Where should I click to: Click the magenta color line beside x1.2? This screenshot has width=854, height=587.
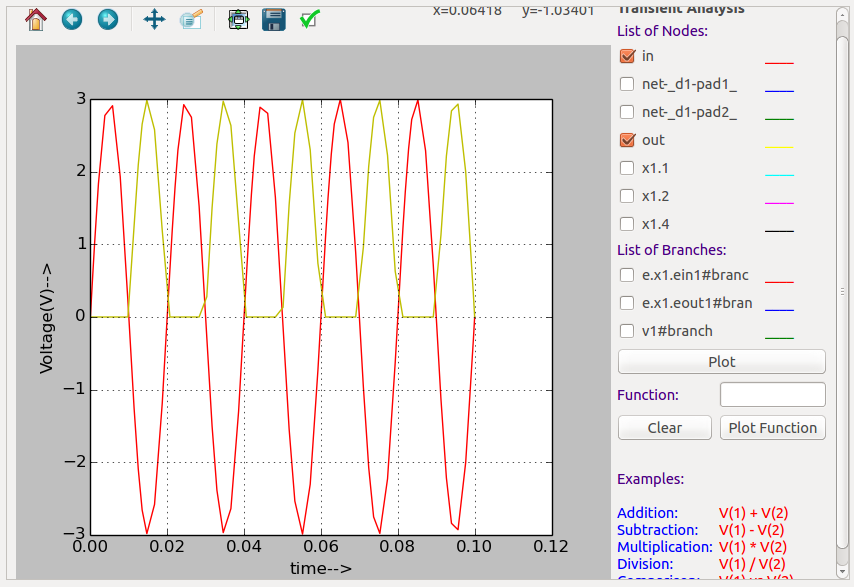tap(779, 203)
